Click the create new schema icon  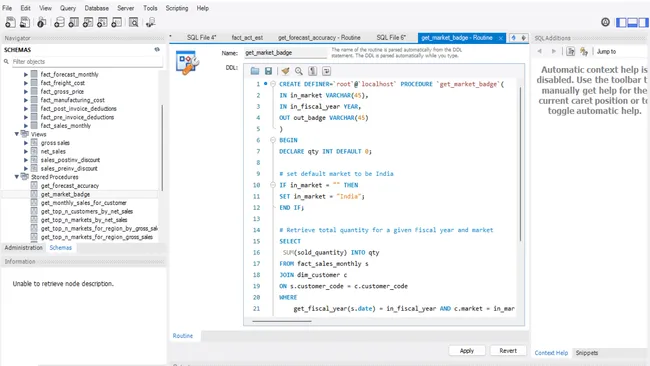59,22
